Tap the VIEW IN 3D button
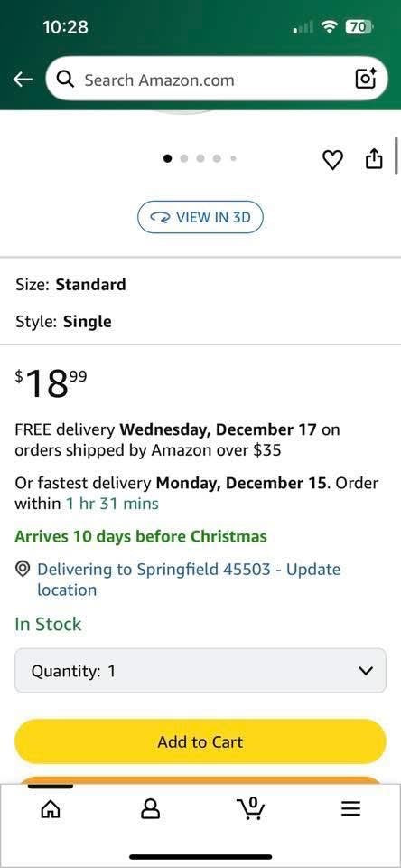This screenshot has width=401, height=868. [x=200, y=217]
